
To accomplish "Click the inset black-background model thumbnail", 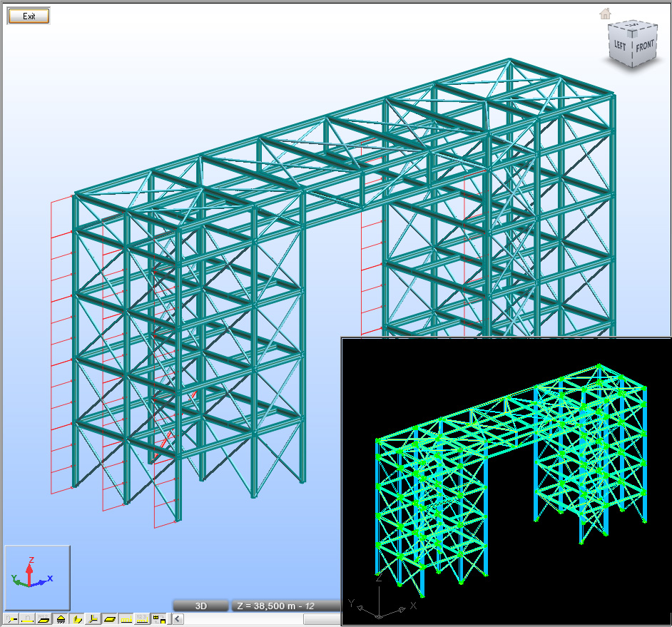I will click(x=506, y=479).
